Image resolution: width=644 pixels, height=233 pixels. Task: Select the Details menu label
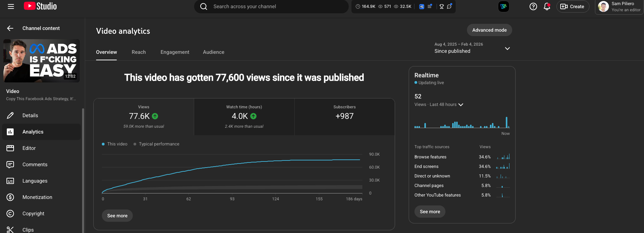click(x=30, y=115)
